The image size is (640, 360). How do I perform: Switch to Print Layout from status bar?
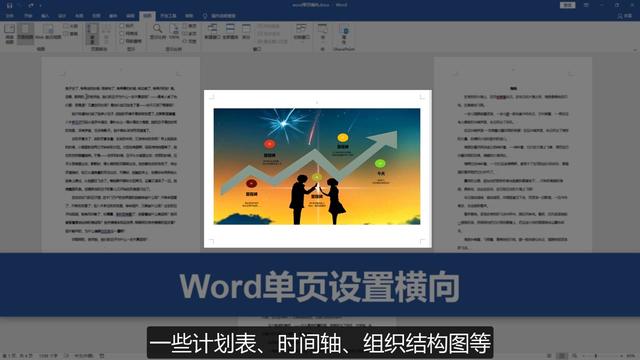tap(562, 356)
